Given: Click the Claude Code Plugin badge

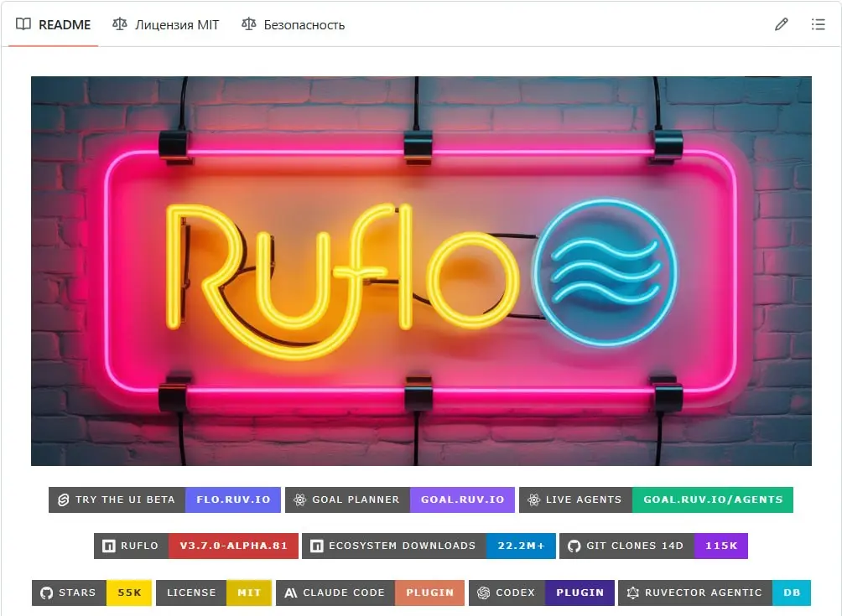Looking at the screenshot, I should pyautogui.click(x=370, y=593).
